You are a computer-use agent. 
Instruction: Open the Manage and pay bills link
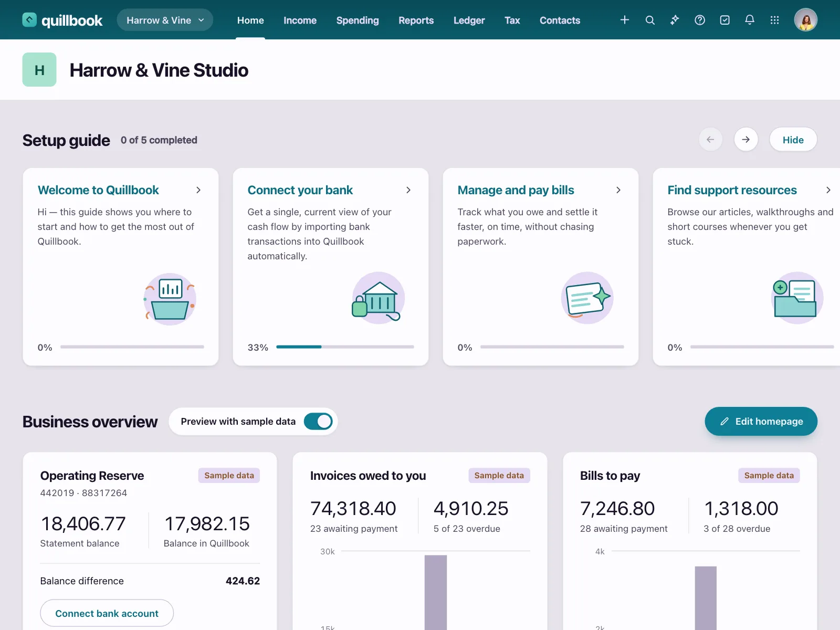tap(516, 190)
